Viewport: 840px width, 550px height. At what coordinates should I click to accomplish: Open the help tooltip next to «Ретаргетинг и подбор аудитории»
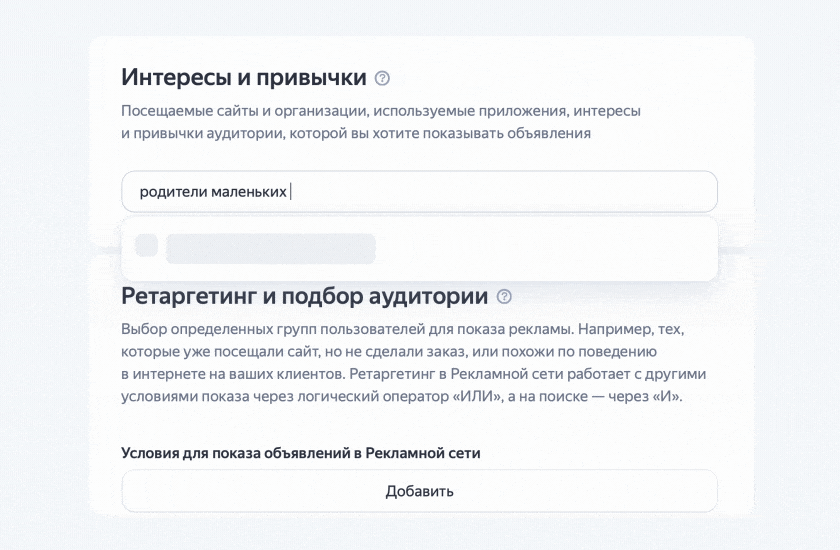point(504,297)
